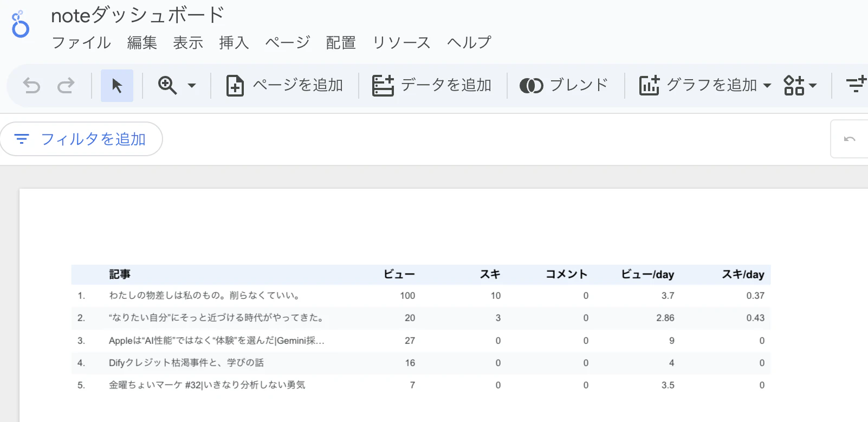
Task: Open the ヘルプ menu
Action: click(469, 42)
